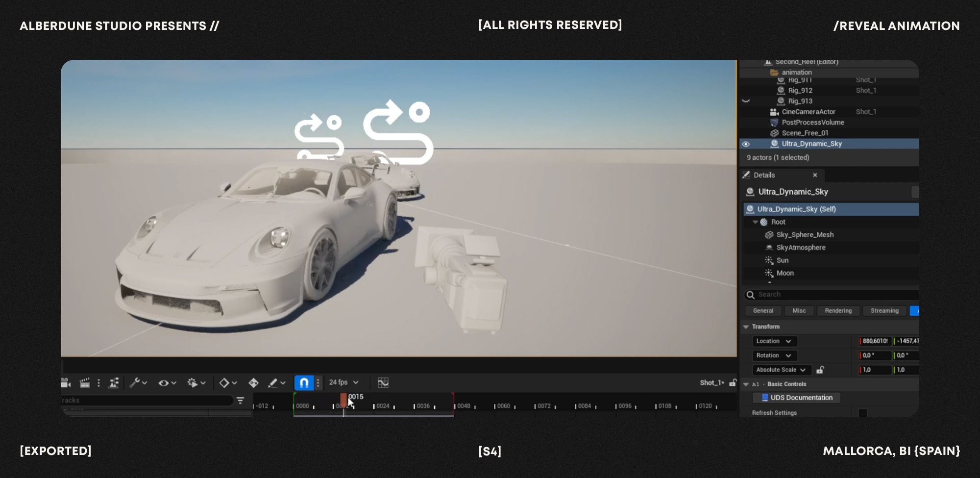
Task: Toggle the blue magnet snapping button
Action: 304,383
